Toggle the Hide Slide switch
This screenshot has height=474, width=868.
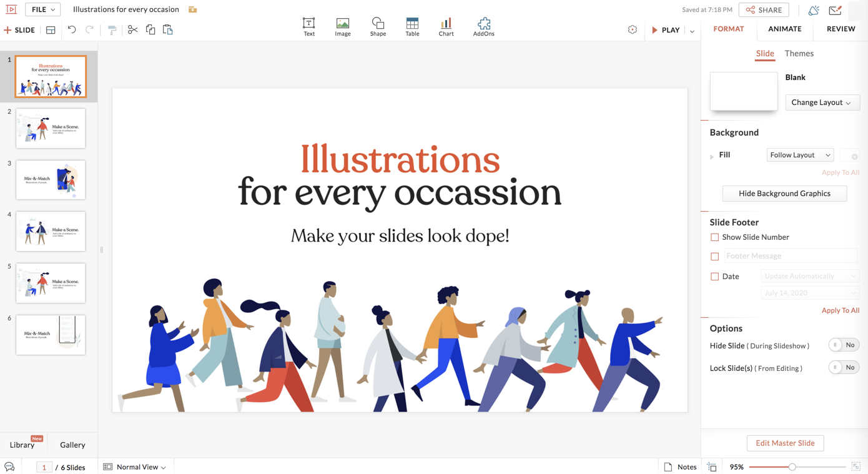click(844, 345)
